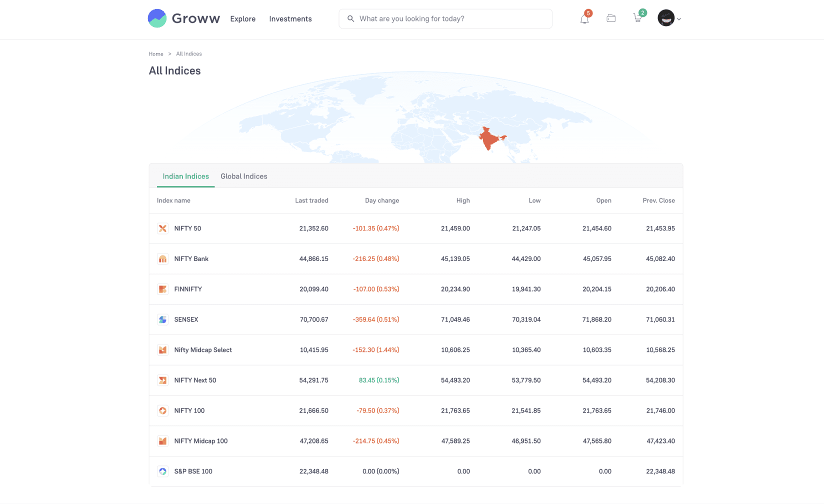This screenshot has width=824, height=504.
Task: Click day change -101.35 (0.47%)
Action: click(376, 228)
